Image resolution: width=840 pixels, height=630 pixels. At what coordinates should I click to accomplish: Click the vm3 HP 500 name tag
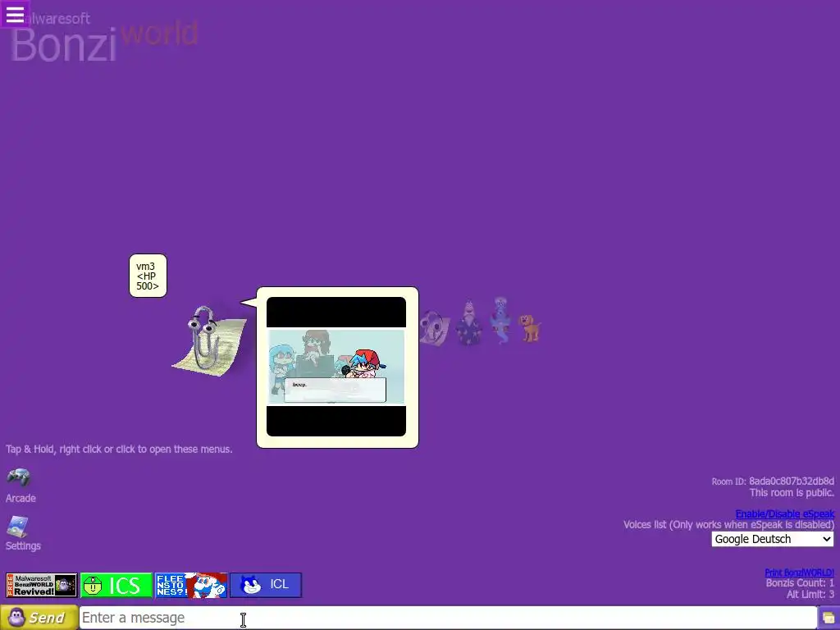148,276
